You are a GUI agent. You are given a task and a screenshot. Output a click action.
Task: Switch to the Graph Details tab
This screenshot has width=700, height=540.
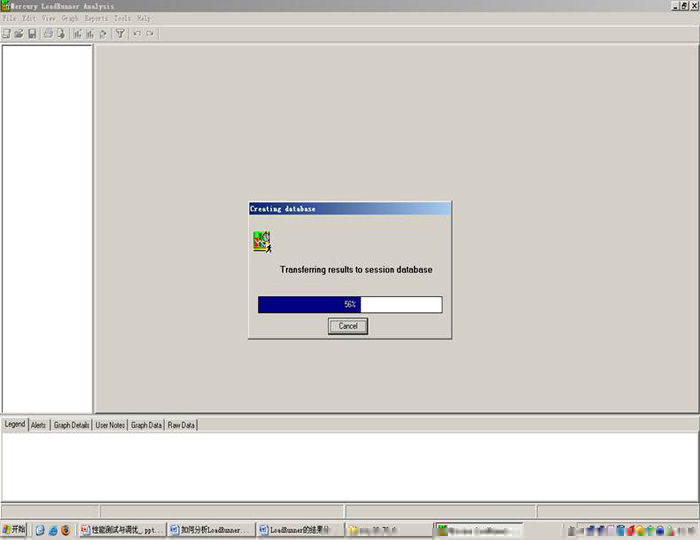point(71,425)
